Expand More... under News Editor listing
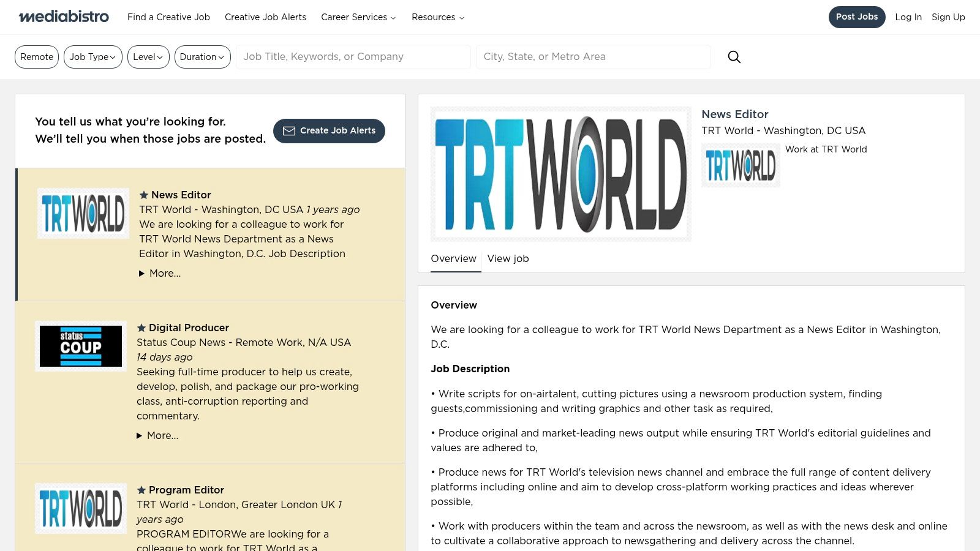Screen dimensions: 980x551 pos(160,273)
